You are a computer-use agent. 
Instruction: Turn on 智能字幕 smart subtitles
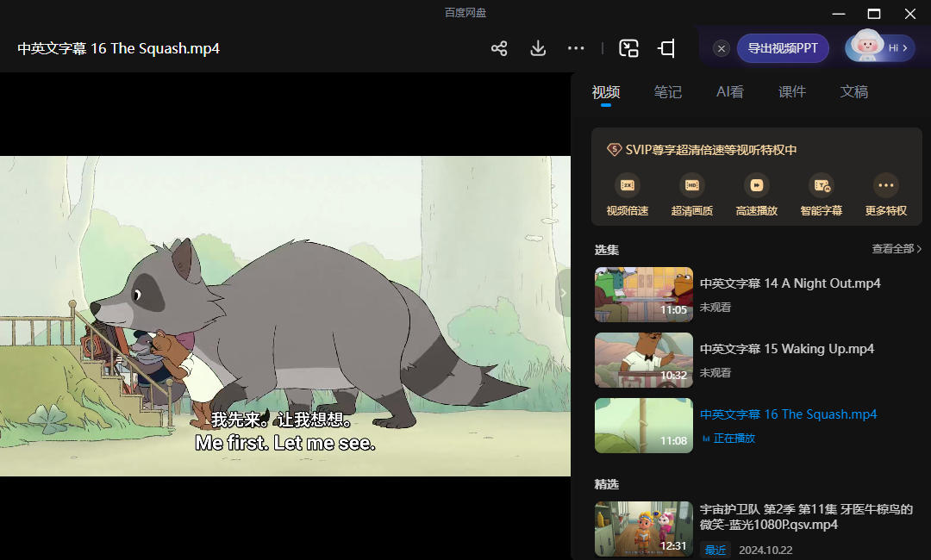pyautogui.click(x=822, y=185)
